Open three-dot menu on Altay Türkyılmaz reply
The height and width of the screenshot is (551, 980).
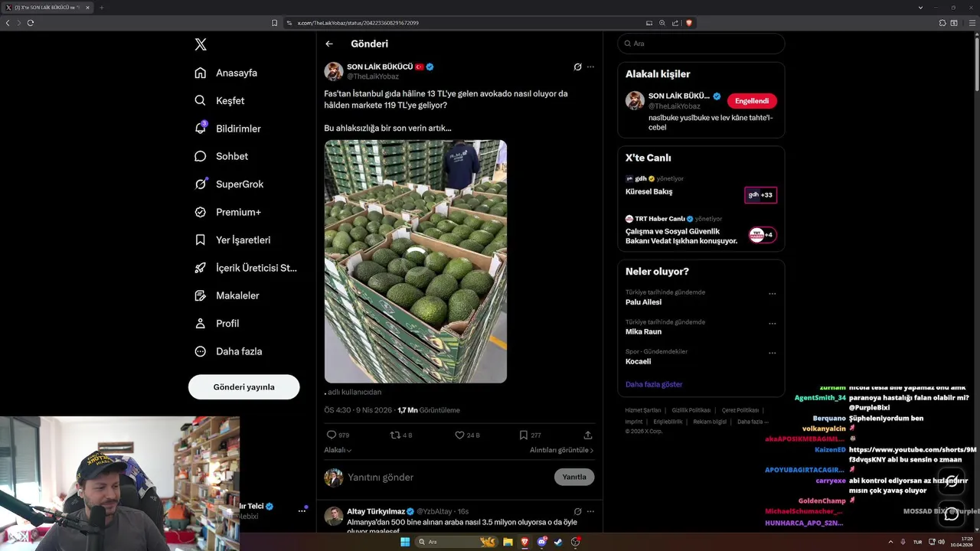tap(590, 511)
